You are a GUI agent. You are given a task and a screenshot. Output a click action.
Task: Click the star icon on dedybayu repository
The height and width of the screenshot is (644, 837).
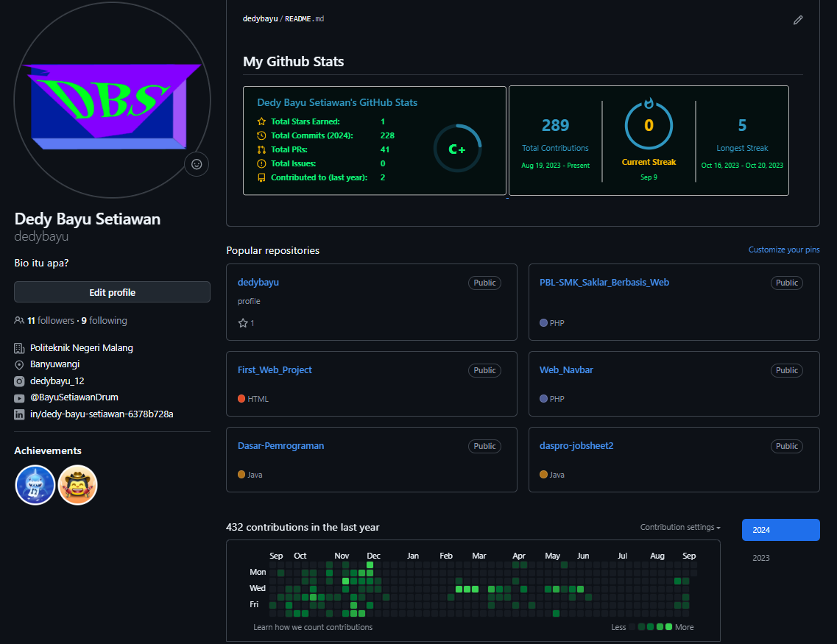(243, 323)
